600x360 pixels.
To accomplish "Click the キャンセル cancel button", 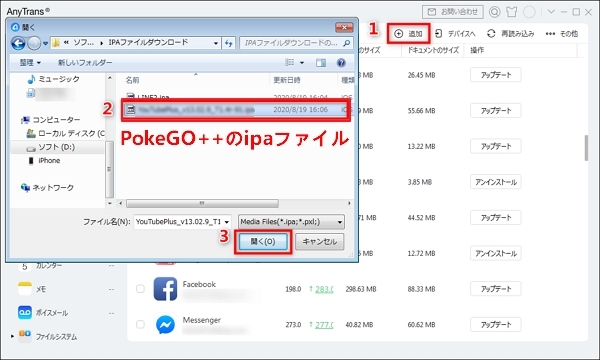I will pyautogui.click(x=320, y=242).
